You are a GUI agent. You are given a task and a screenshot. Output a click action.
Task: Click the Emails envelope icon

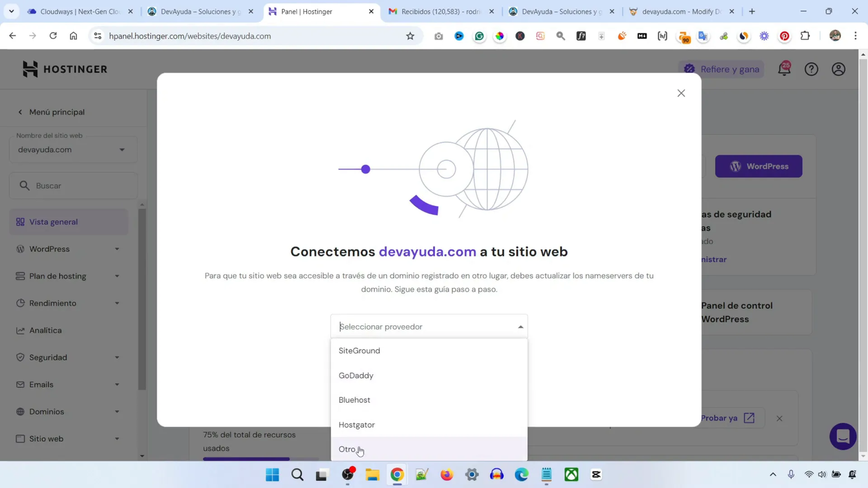pos(20,384)
